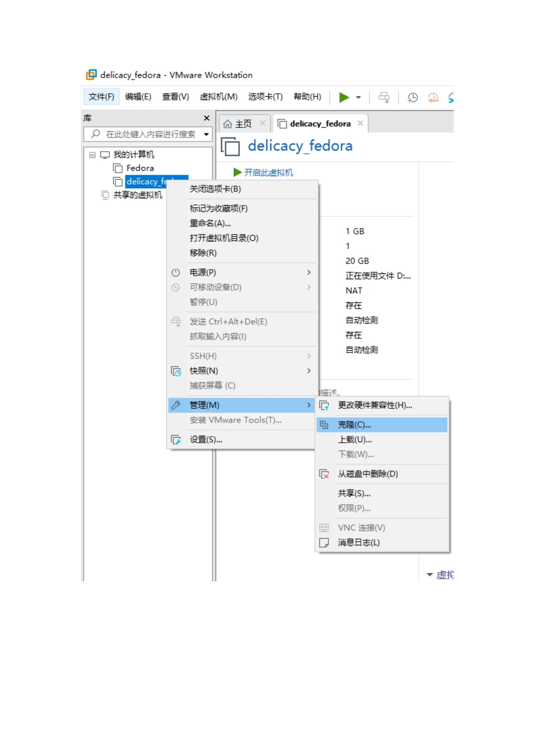Click the delete-from-disk icon in submenu
This screenshot has width=535, height=756.
click(x=324, y=474)
